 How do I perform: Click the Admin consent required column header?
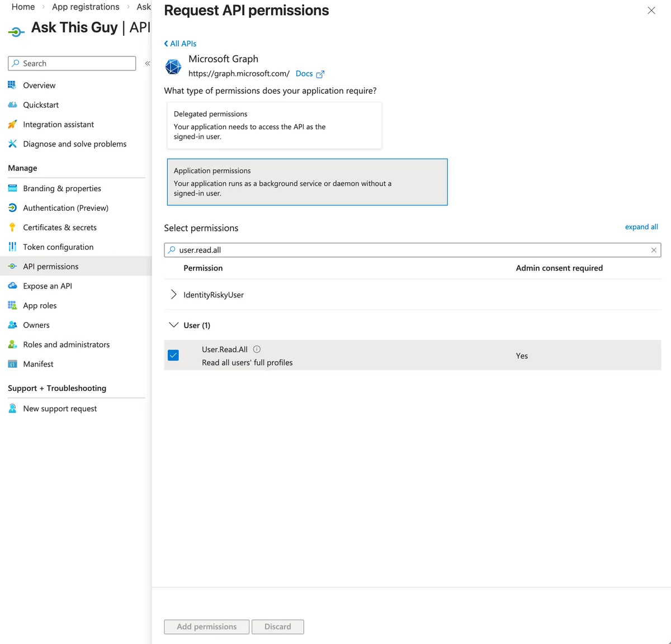pos(559,268)
